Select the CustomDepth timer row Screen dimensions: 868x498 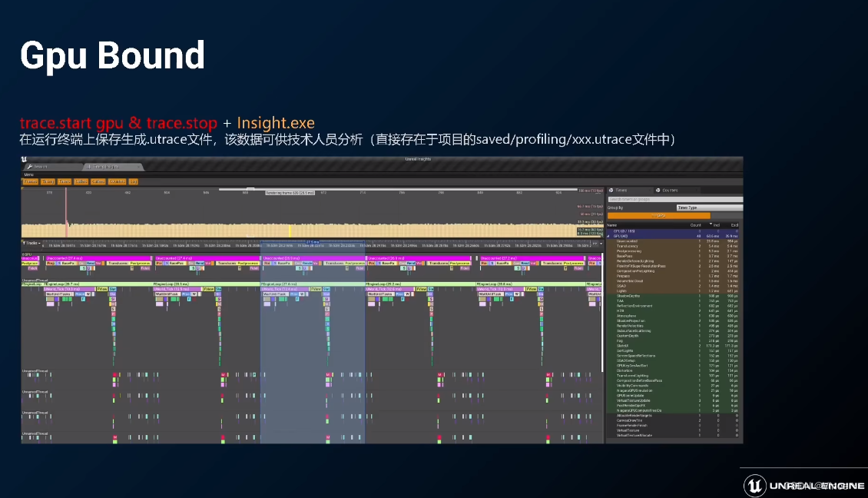coord(674,336)
